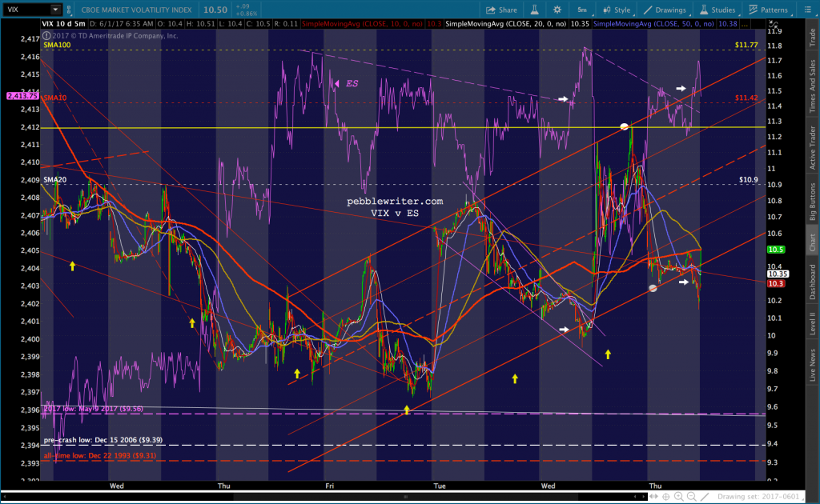Open the VIX symbol dropdown arrow
Image resolution: width=820 pixels, height=504 pixels.
pyautogui.click(x=55, y=10)
